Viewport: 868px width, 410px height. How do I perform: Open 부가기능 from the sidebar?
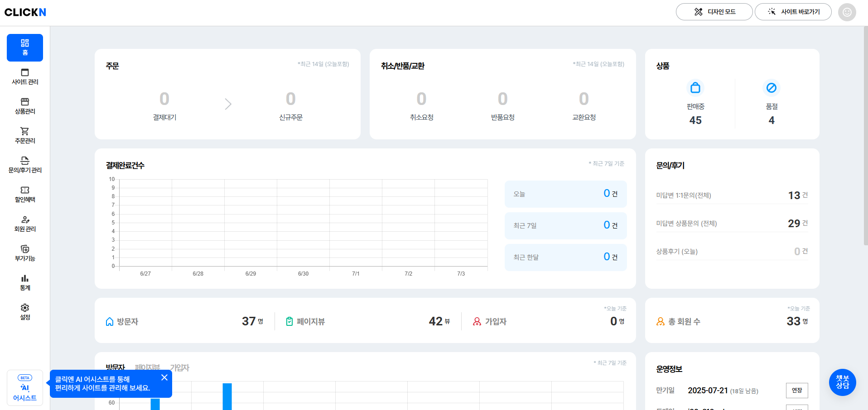pyautogui.click(x=25, y=253)
